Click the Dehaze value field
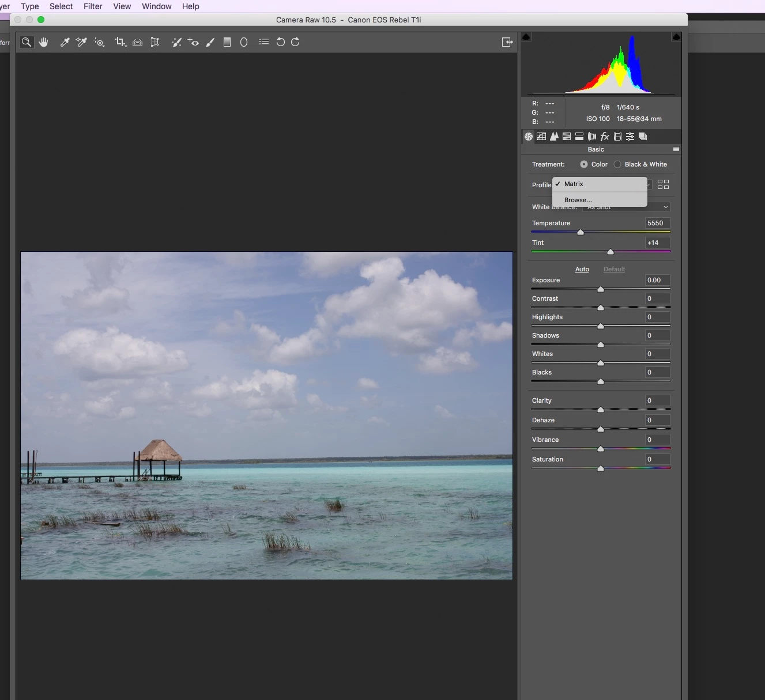Image resolution: width=765 pixels, height=700 pixels. pos(657,420)
